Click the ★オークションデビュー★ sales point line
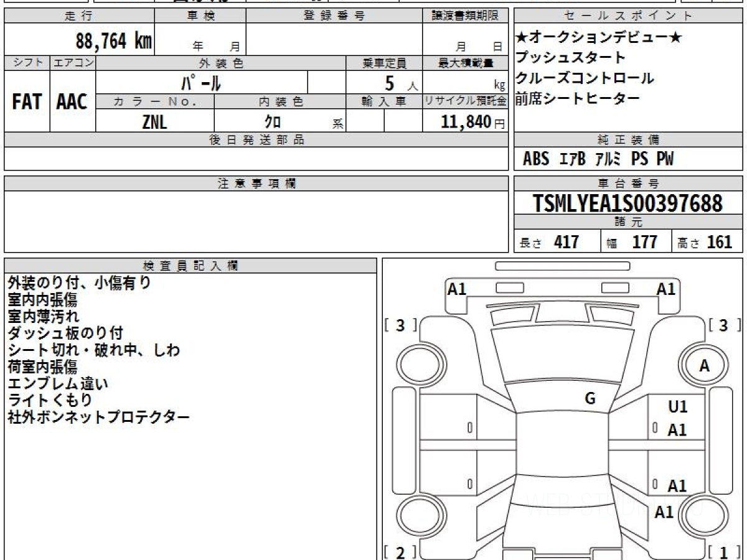Image resolution: width=747 pixels, height=560 pixels. click(599, 37)
